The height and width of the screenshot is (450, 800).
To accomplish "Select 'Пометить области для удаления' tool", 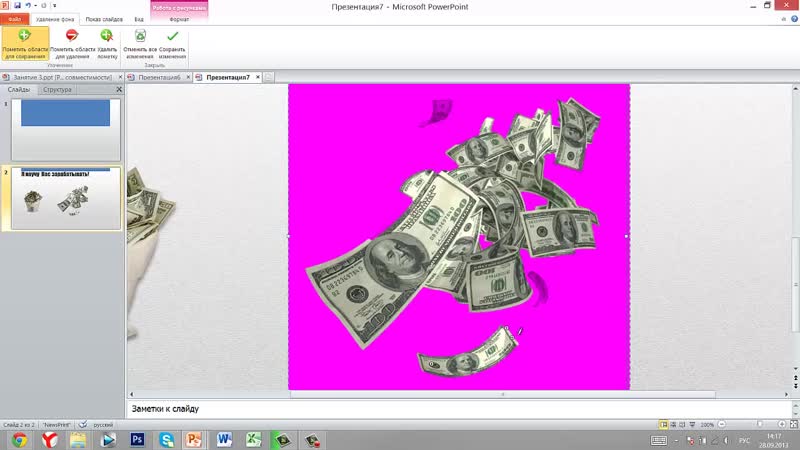I will point(71,44).
